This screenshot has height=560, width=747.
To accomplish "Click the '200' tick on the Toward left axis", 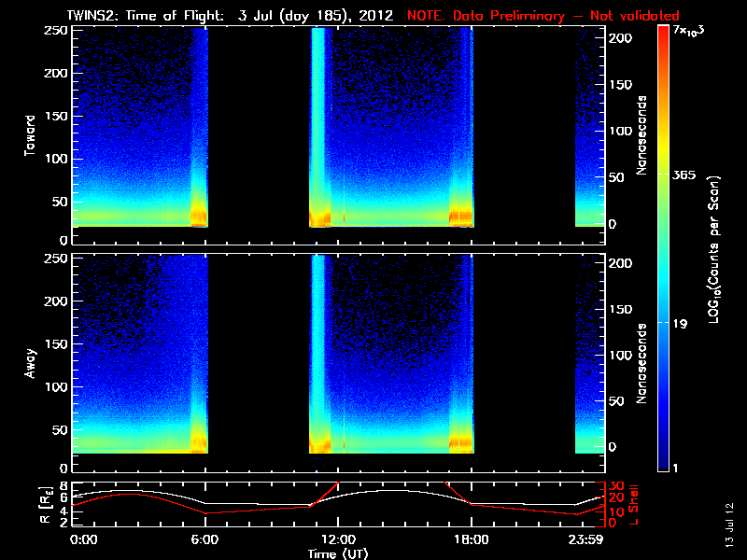I will pyautogui.click(x=56, y=74).
